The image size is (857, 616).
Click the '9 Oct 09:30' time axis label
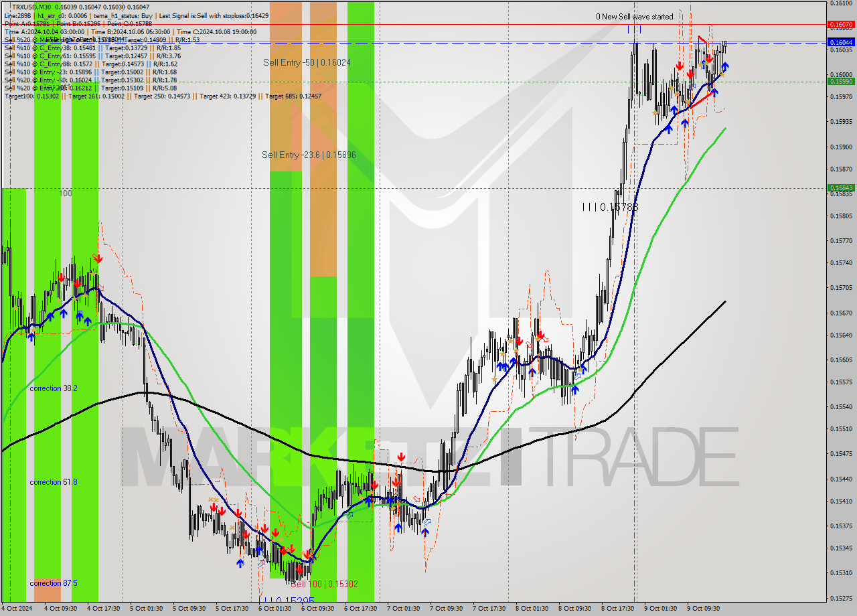coord(703,609)
